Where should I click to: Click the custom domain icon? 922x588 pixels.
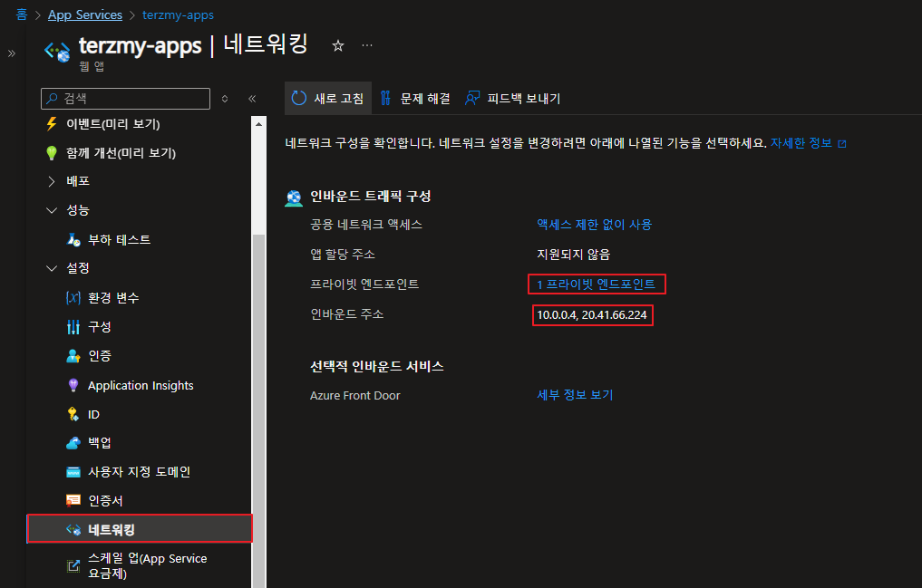(x=73, y=472)
